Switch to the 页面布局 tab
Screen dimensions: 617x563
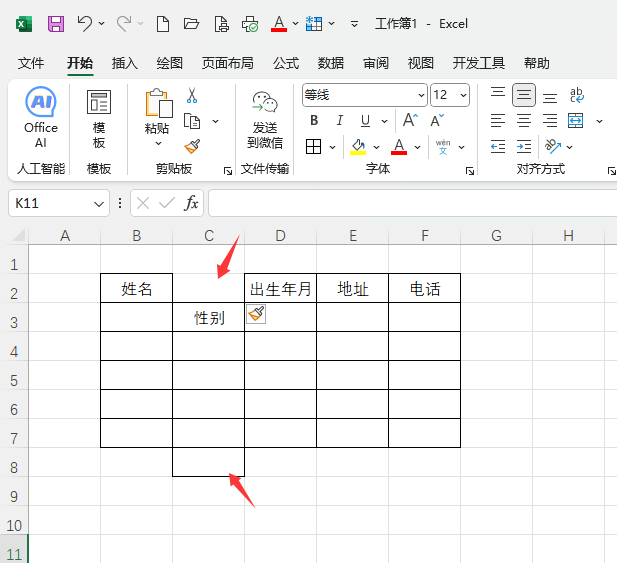point(227,63)
